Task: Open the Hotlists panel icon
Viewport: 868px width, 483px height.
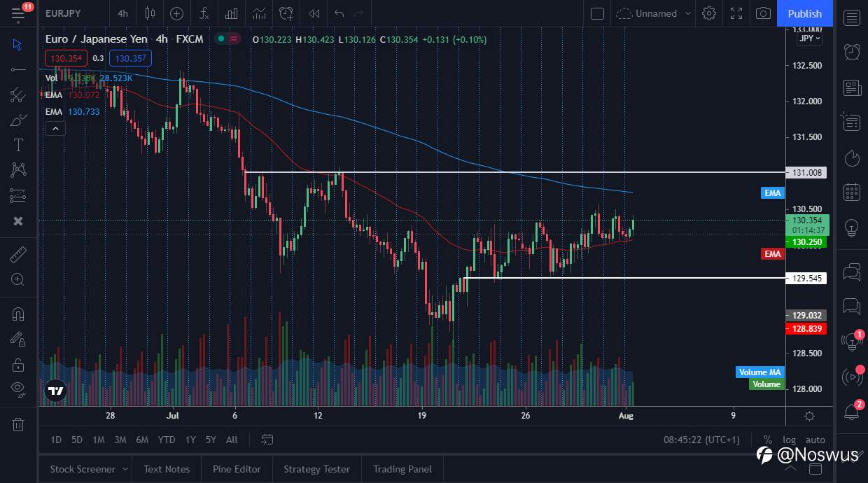Action: pyautogui.click(x=852, y=158)
